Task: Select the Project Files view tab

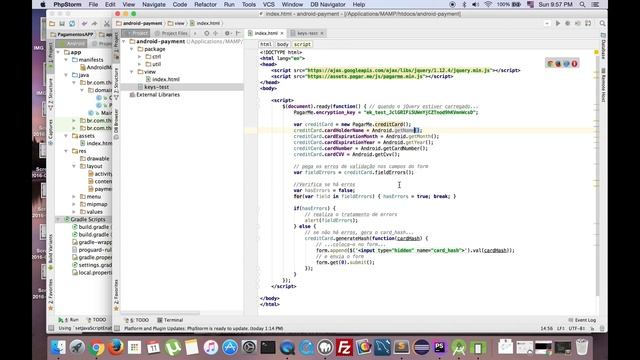Action: pos(171,33)
